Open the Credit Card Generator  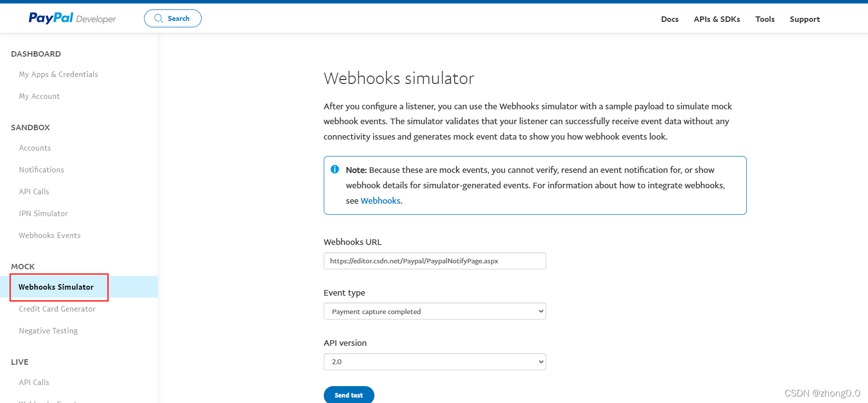pyautogui.click(x=57, y=309)
